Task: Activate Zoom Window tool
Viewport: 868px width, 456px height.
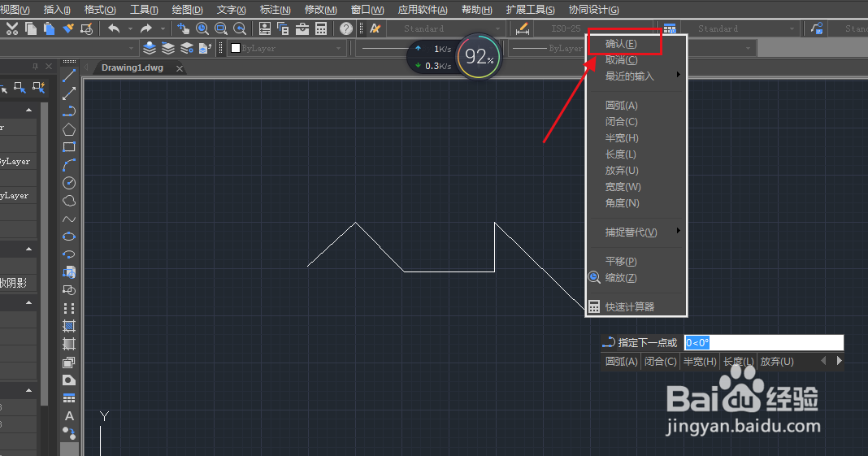Action: (x=221, y=28)
